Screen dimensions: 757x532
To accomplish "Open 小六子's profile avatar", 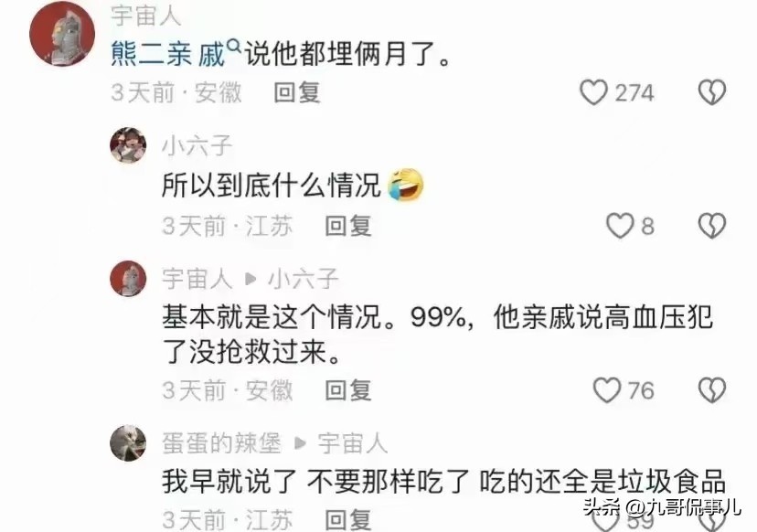I will (x=128, y=144).
